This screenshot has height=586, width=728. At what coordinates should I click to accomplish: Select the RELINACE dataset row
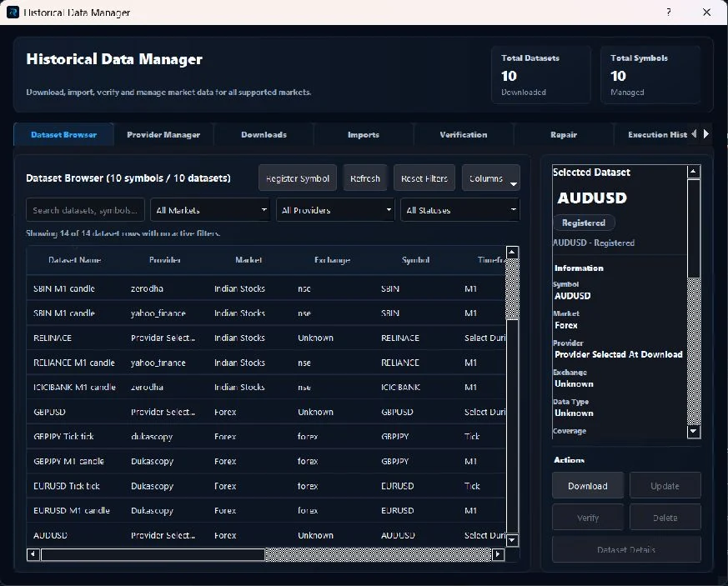[266, 338]
